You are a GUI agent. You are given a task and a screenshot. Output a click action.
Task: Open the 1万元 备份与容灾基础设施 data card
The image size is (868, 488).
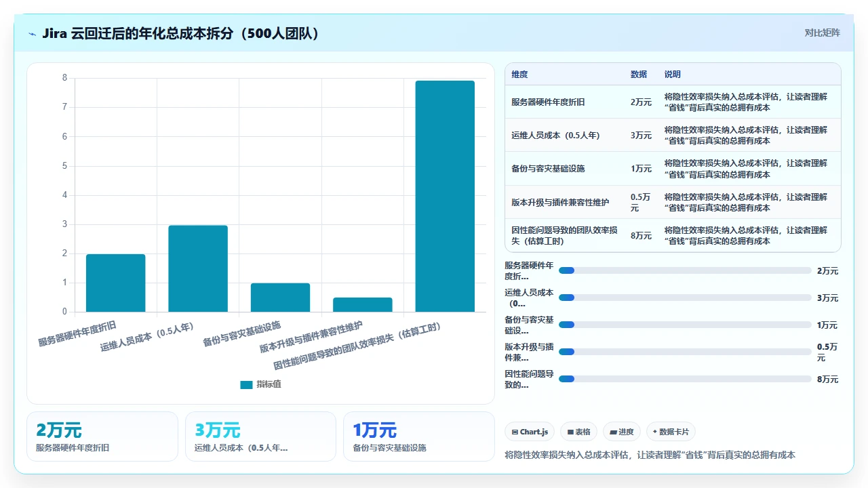point(419,436)
